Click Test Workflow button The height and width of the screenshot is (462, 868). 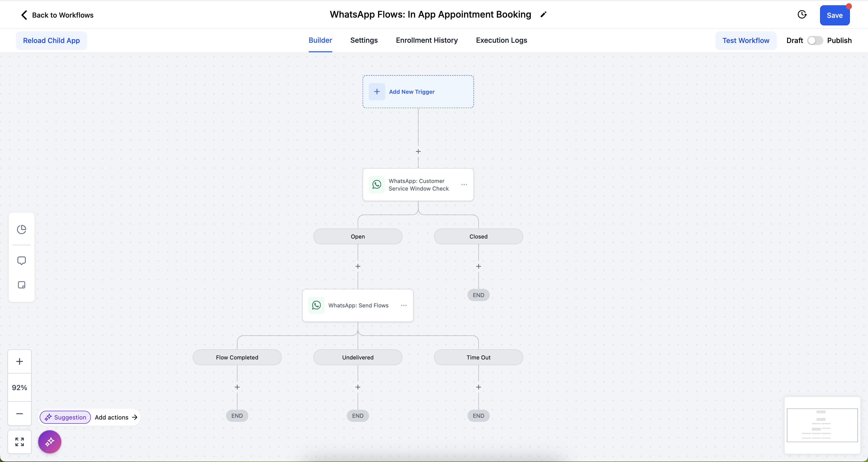coord(746,40)
